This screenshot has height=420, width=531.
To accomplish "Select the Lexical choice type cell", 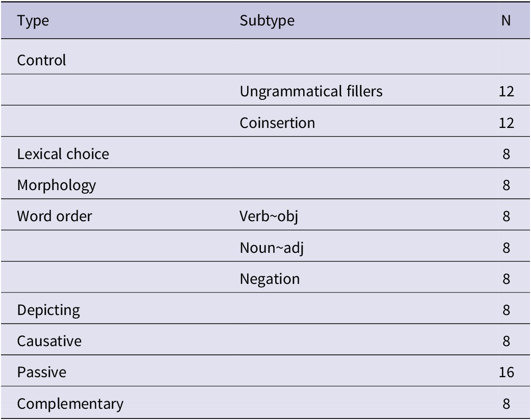I will coord(63,154).
